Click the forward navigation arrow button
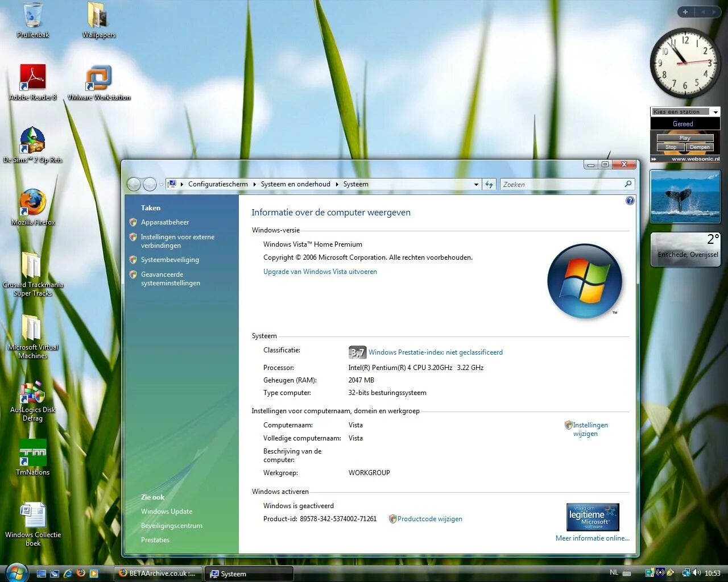This screenshot has height=582, width=728. 150,184
